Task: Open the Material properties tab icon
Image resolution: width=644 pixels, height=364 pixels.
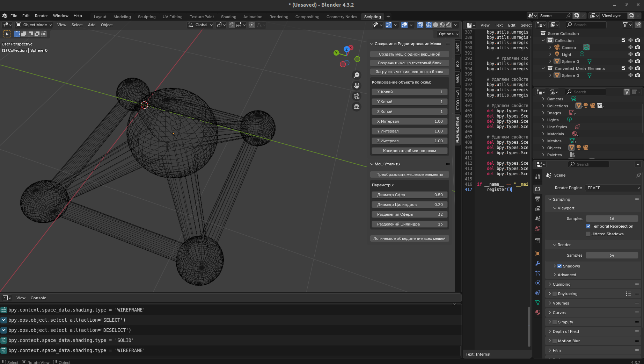Action: (538, 312)
